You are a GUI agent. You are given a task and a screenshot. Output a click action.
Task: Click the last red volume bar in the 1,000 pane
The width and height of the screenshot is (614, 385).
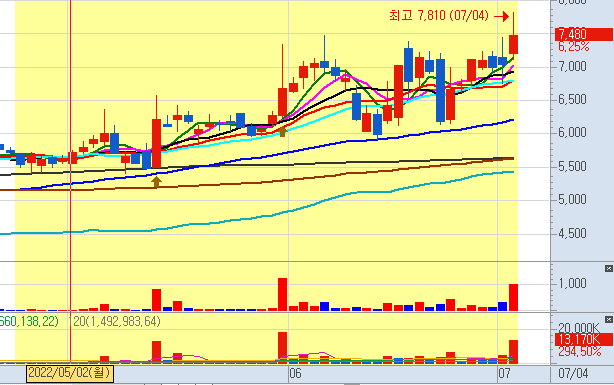coord(513,298)
